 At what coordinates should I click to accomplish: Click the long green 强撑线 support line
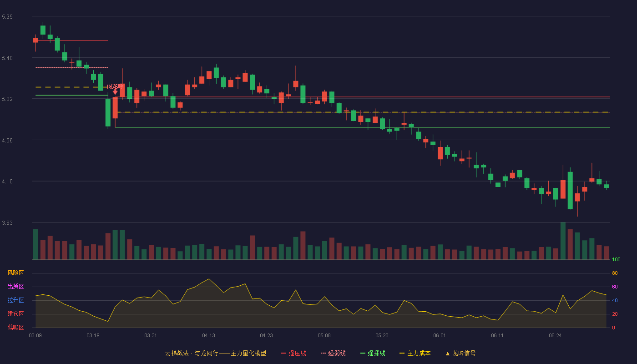[363, 127]
